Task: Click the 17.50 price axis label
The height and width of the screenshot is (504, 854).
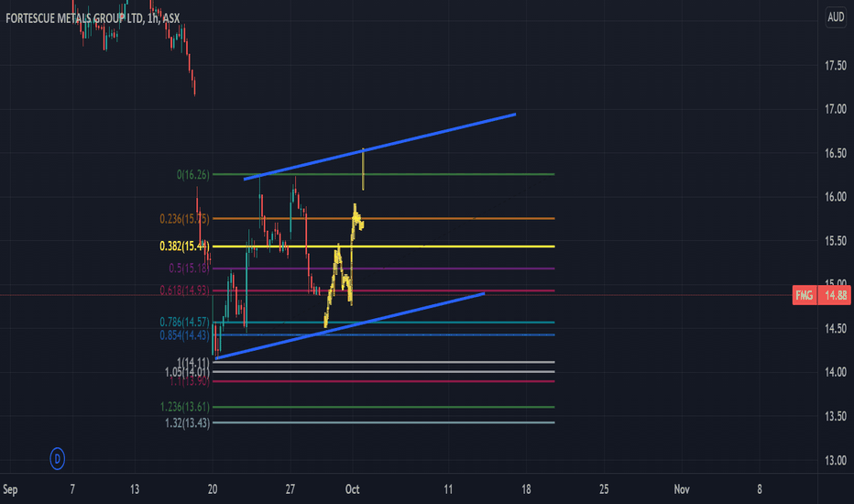Action: click(835, 66)
